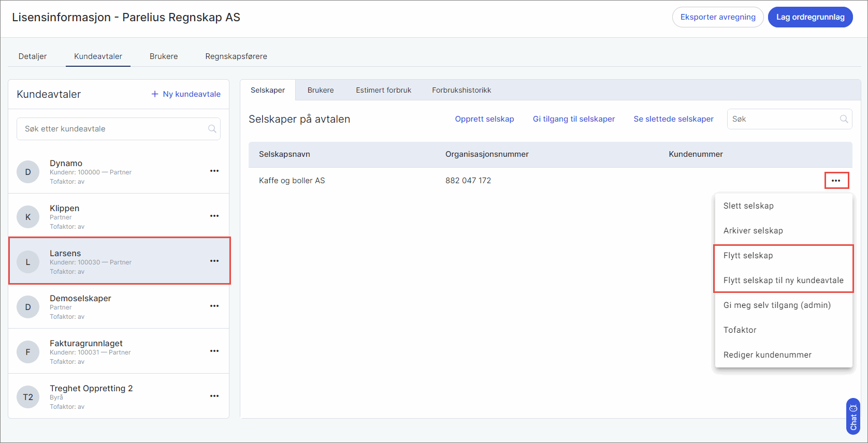The height and width of the screenshot is (443, 868).
Task: Click the plus icon for Ny kundeavtale
Action: coord(154,94)
